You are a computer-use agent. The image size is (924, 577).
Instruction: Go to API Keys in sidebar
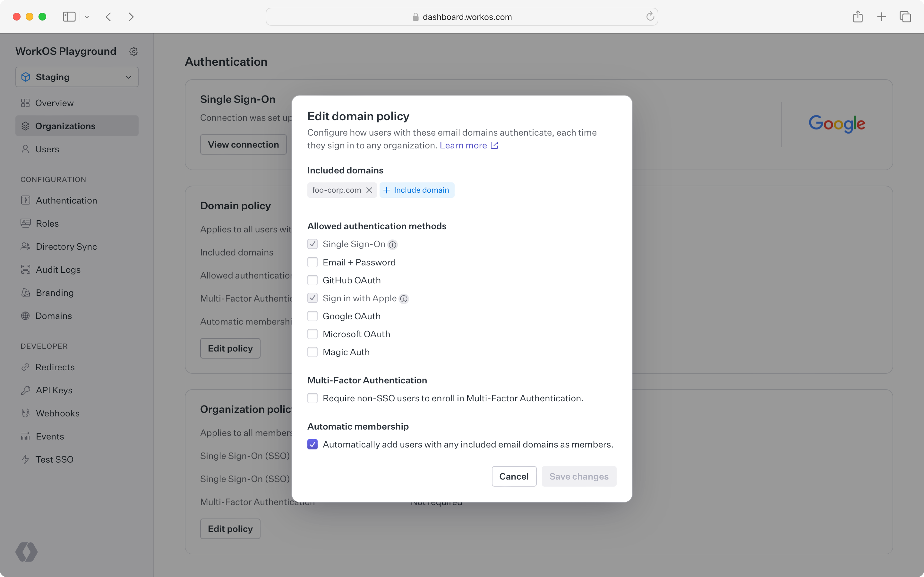(x=54, y=390)
